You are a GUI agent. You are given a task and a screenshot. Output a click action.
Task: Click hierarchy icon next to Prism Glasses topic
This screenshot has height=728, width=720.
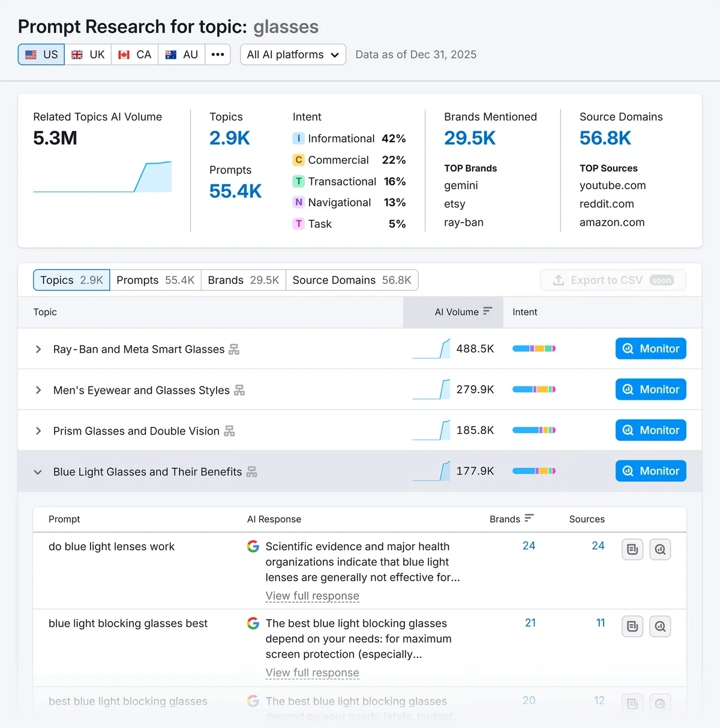229,431
